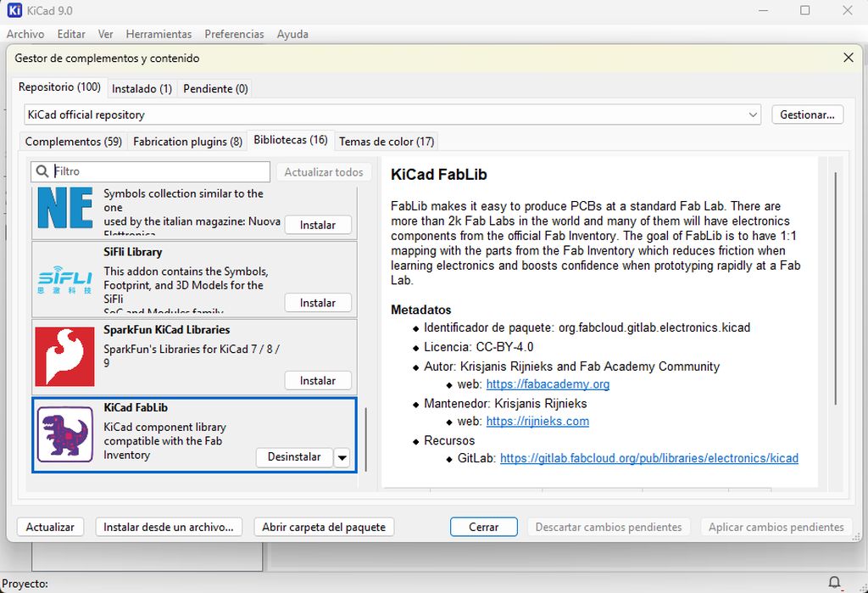Screen dimensions: 868x593
Task: Open the KiCad official repository dropdown
Action: click(x=392, y=115)
